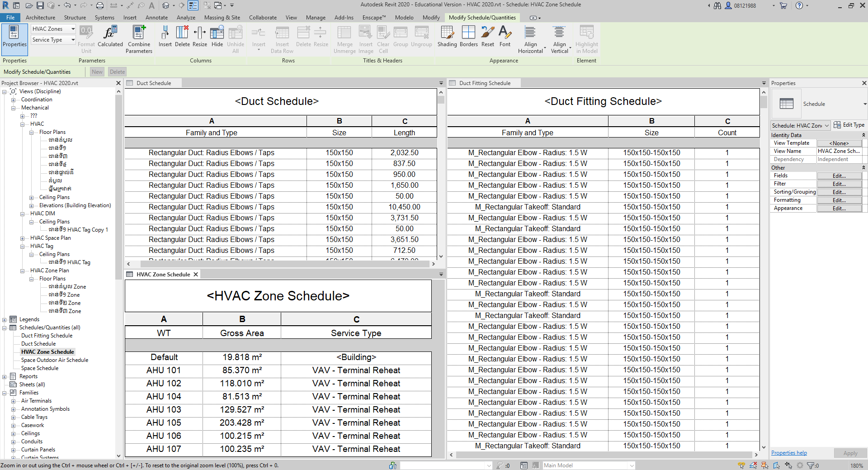868x470 pixels.
Task: Click Edit button for Filter
Action: (839, 184)
